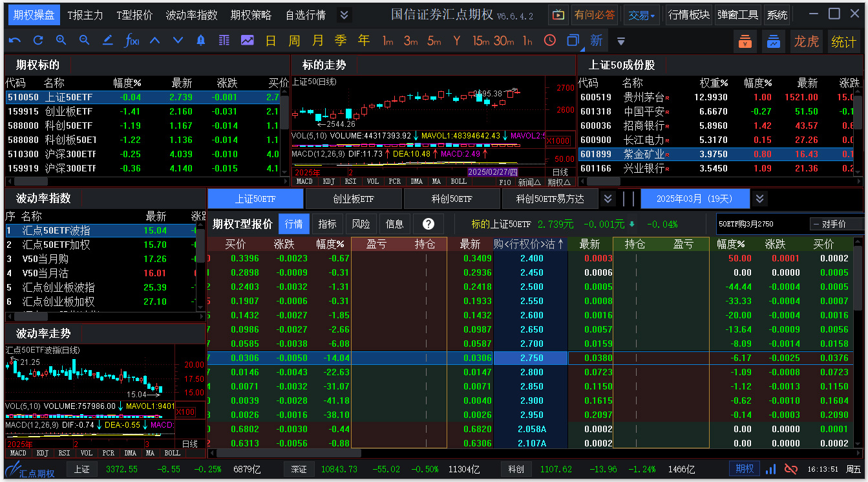Click the 新 button in the toolbar
This screenshot has height=482, width=868.
[x=596, y=41]
